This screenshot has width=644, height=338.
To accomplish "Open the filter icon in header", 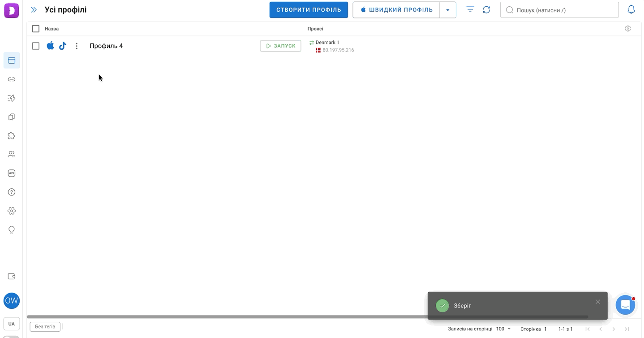I will tap(470, 9).
